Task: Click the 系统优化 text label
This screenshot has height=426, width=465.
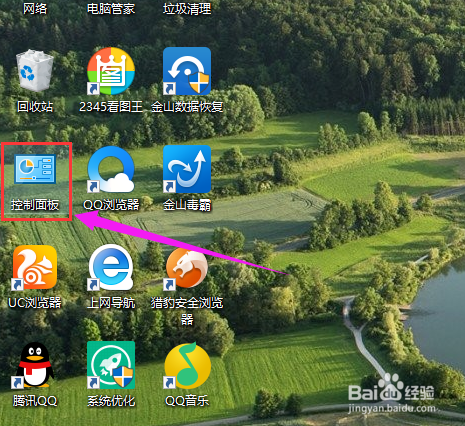Action: click(111, 401)
